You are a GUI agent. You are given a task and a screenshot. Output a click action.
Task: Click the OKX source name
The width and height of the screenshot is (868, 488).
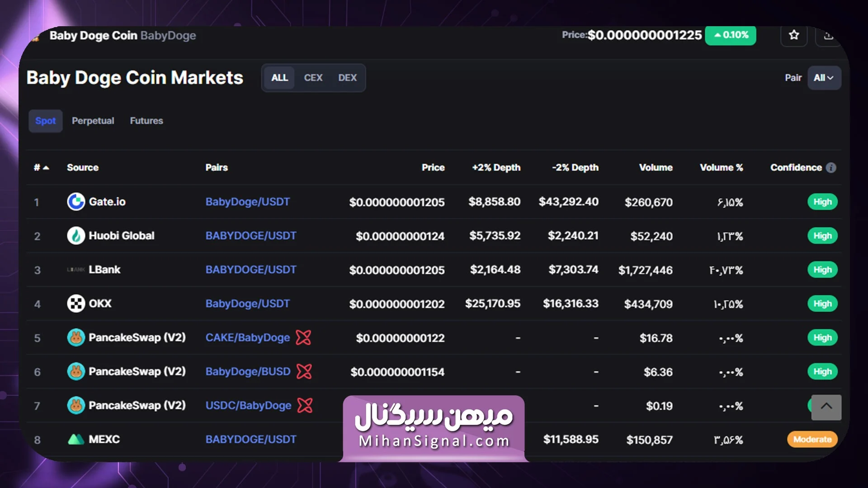100,304
